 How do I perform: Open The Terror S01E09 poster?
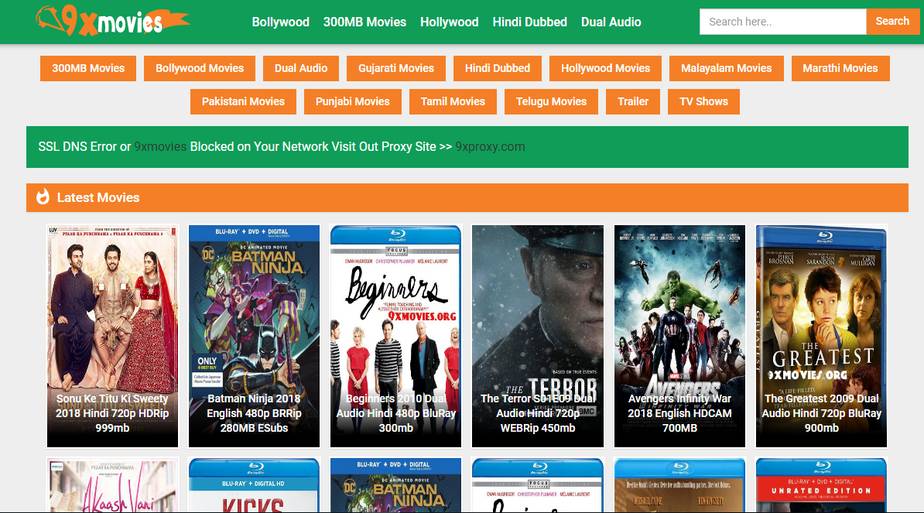click(537, 336)
